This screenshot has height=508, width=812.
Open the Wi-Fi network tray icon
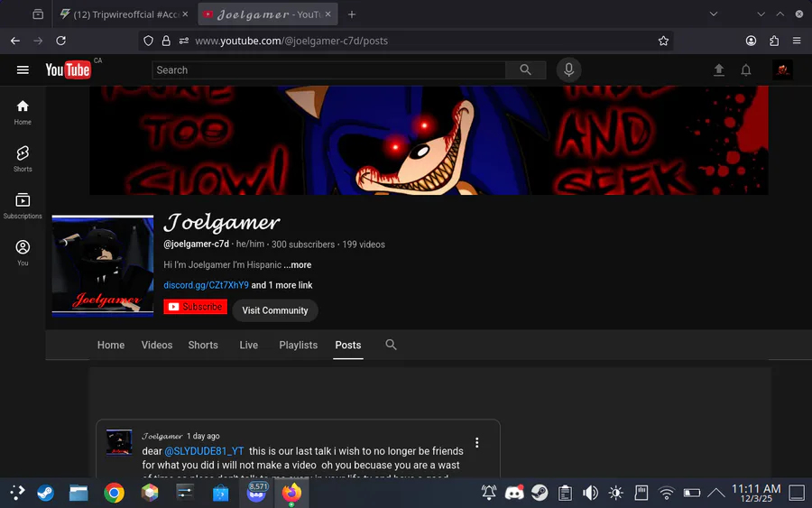click(667, 493)
